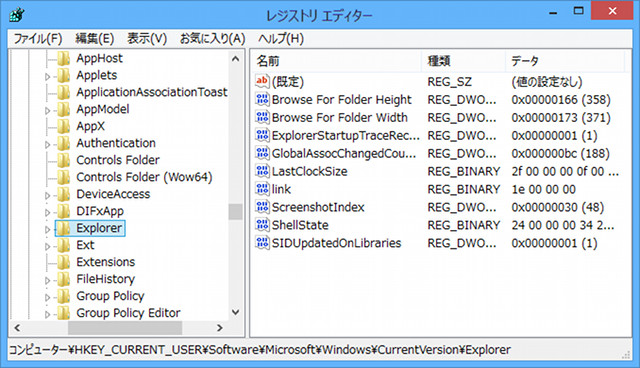Click the Ext folder icon

pyautogui.click(x=64, y=245)
